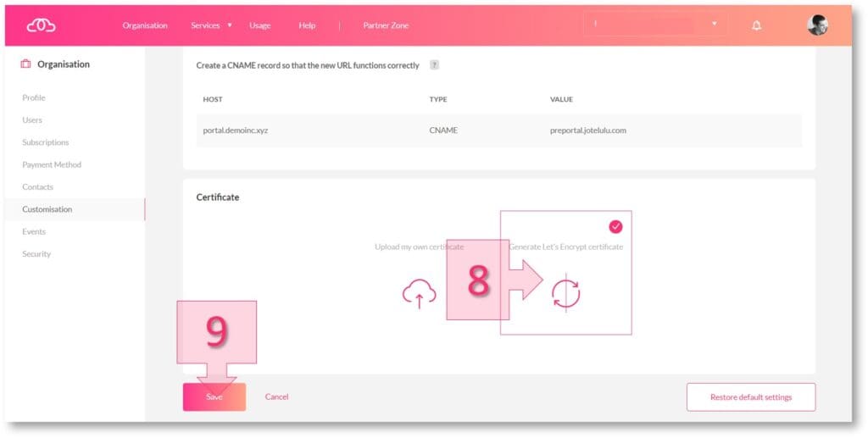Select Upload my own certificate option
The height and width of the screenshot is (438, 868).
pyautogui.click(x=419, y=247)
